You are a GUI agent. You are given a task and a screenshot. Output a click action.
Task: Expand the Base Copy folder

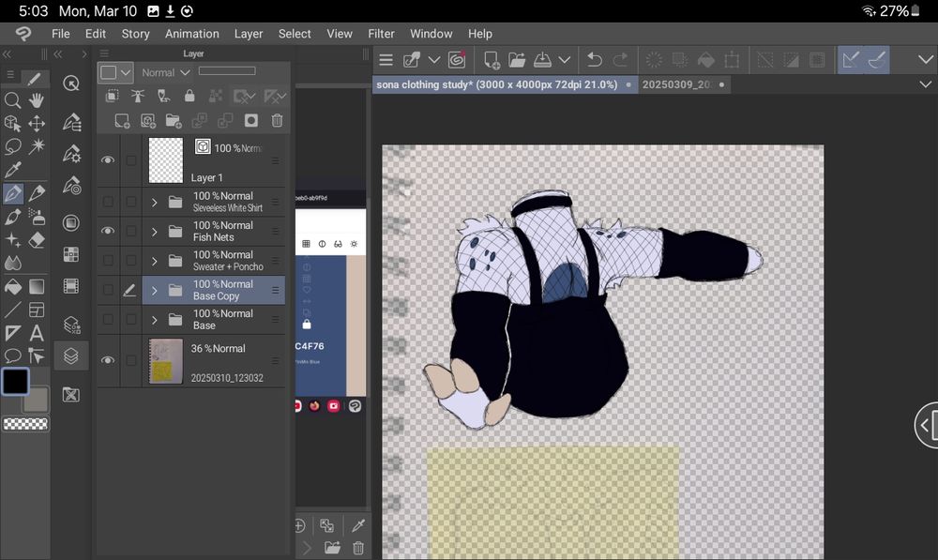(x=155, y=290)
